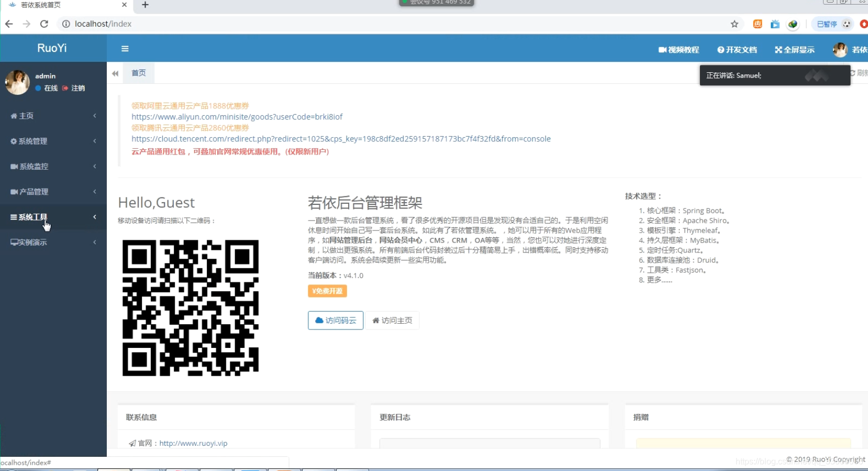Click the 在线 online status indicator
The image size is (868, 471).
click(x=47, y=88)
